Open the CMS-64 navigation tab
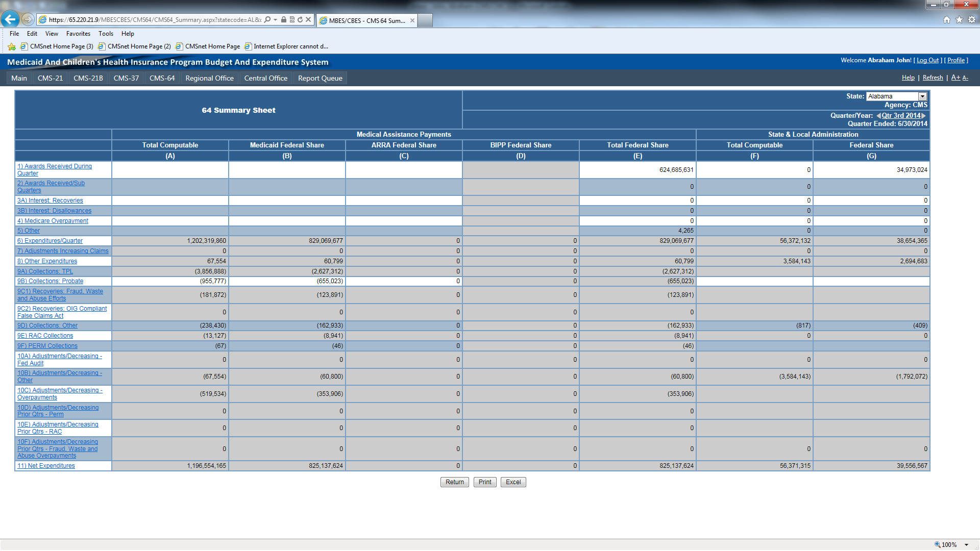Screen dimensions: 980x551 point(162,78)
